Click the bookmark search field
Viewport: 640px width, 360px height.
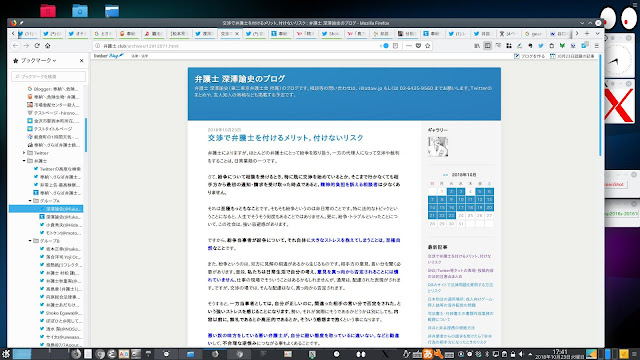[x=49, y=76]
